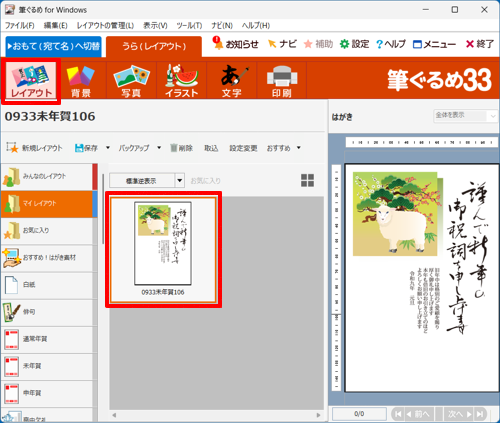Expand the バックアップ dropdown arrow

[x=159, y=148]
